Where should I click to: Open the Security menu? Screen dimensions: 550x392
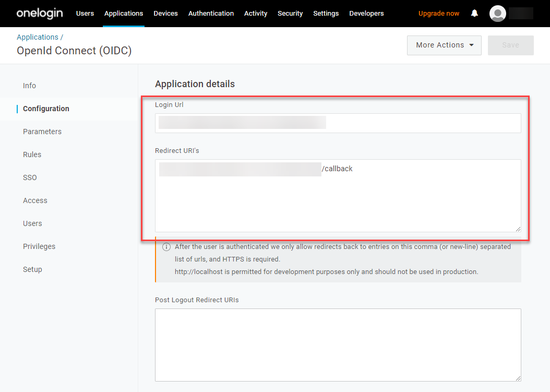290,14
